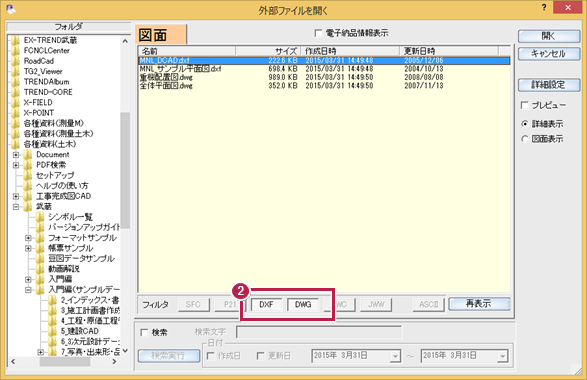Click the 動画解説 folder icon
Screen dimensions: 587x380
point(40,269)
